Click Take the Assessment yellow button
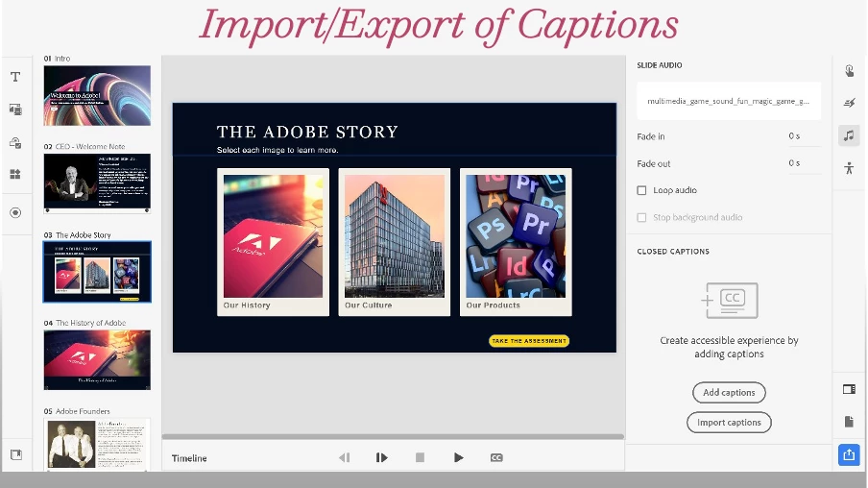The width and height of the screenshot is (868, 488). coord(529,341)
